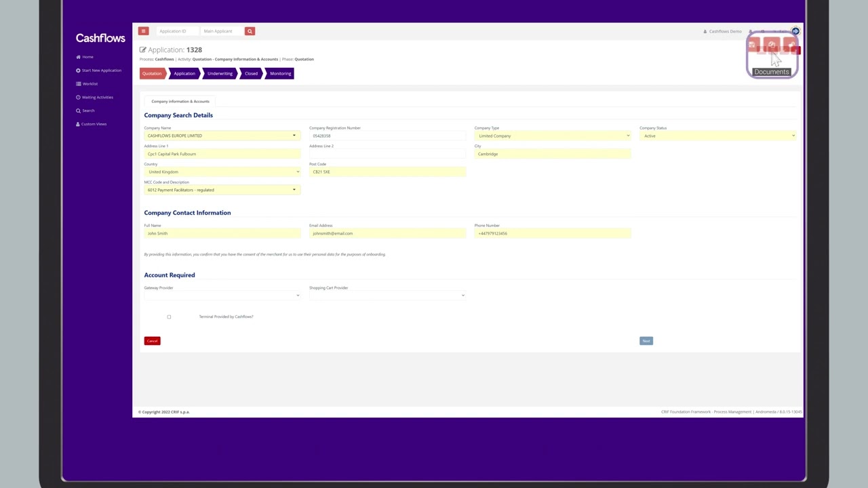868x488 pixels.
Task: Click the Address Line 1 field
Action: 222,154
